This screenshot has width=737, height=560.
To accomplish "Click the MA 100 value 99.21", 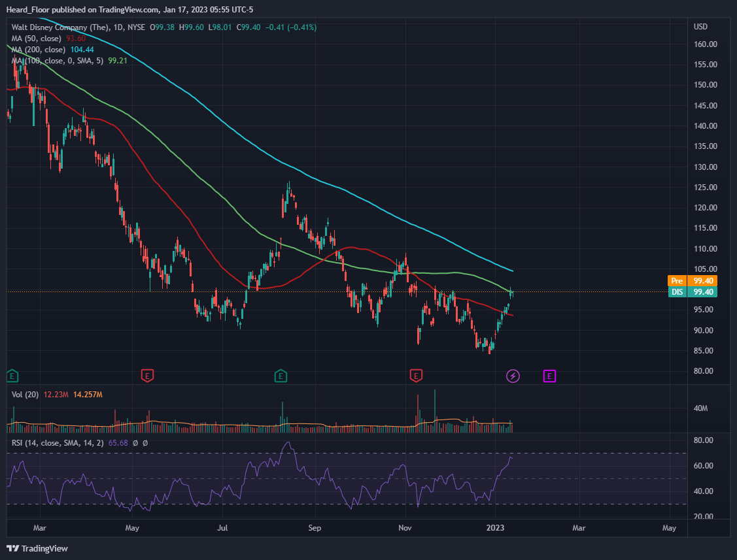I will pos(118,61).
